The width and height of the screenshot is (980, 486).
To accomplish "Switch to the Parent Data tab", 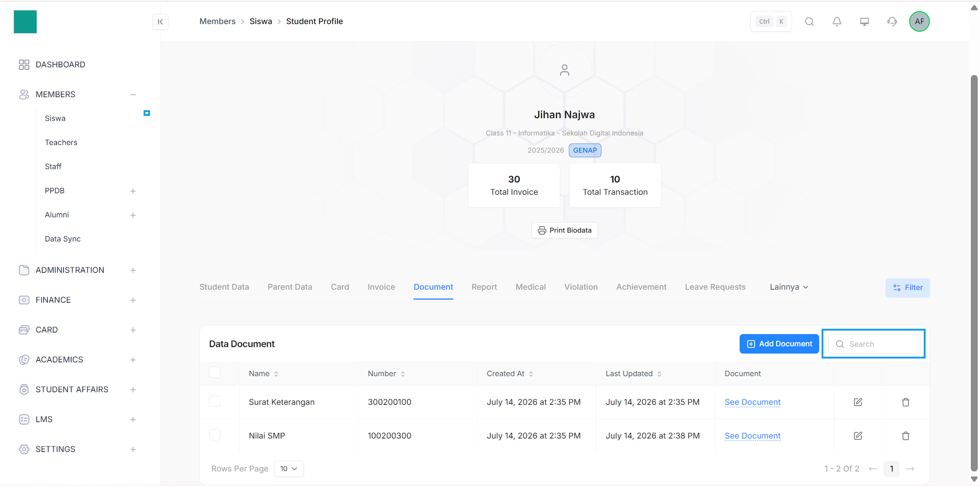I will [290, 287].
